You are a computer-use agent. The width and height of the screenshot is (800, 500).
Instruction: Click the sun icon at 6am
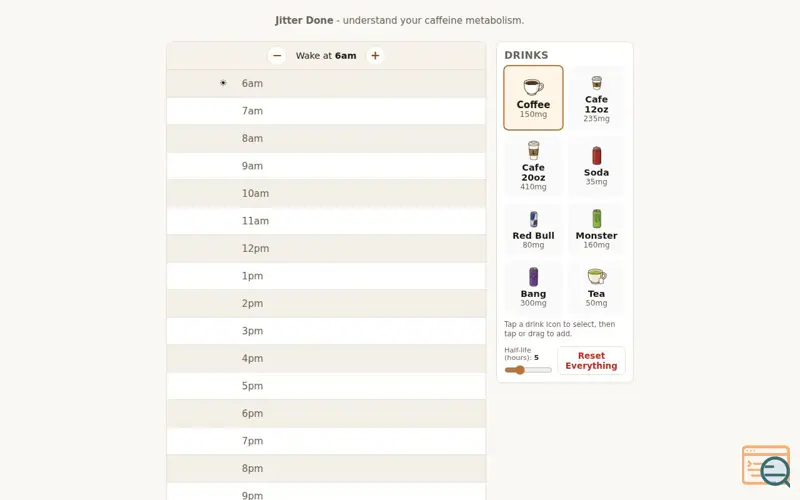coord(223,83)
